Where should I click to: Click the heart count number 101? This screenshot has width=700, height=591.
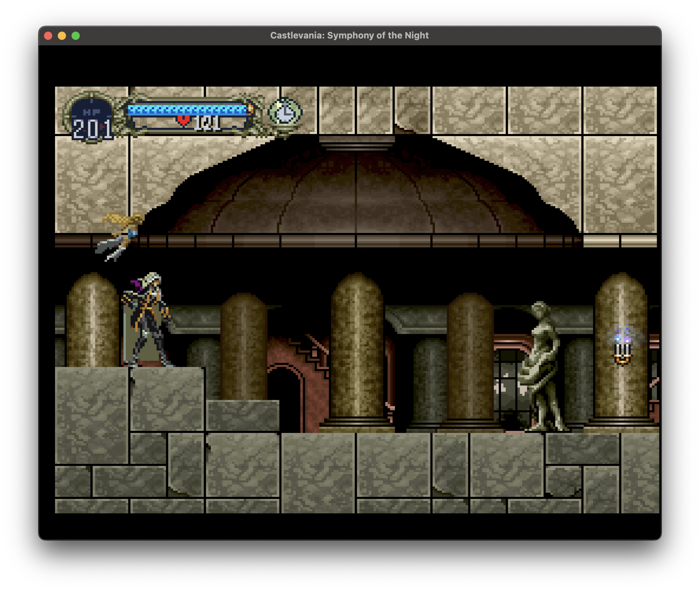click(208, 123)
